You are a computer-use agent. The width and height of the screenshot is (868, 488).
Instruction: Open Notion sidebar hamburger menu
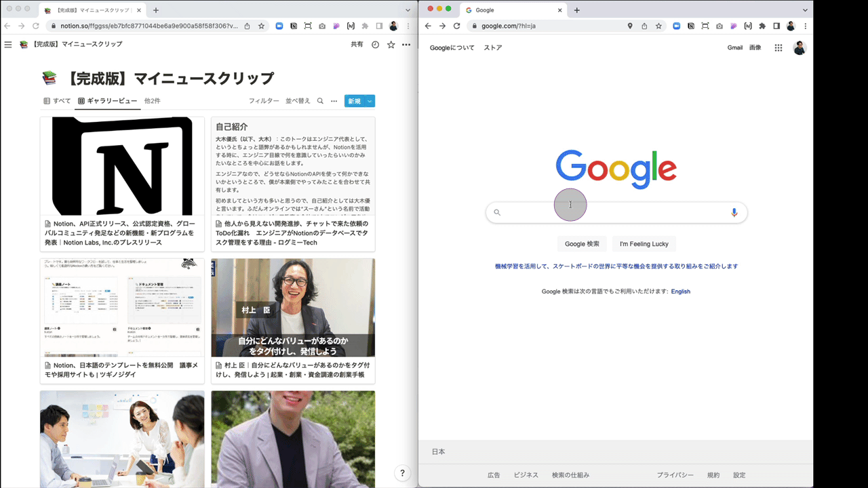[x=8, y=44]
